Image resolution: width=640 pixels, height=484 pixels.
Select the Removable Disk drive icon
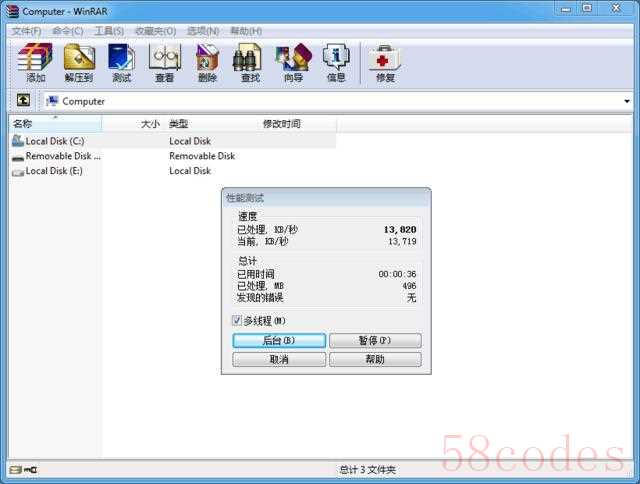click(x=18, y=157)
